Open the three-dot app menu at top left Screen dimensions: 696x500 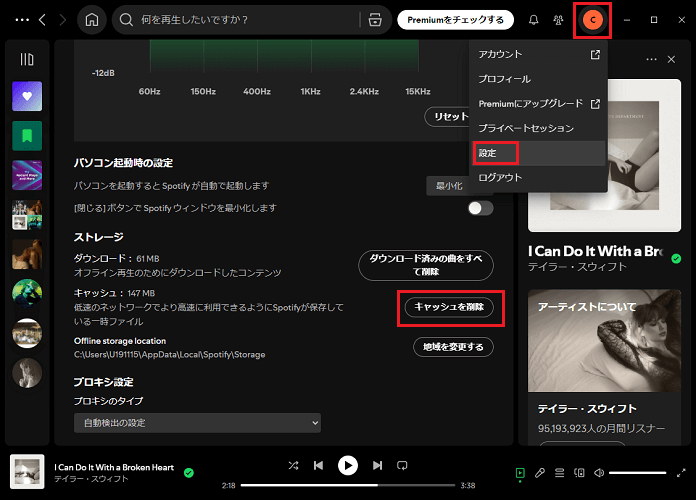click(22, 20)
